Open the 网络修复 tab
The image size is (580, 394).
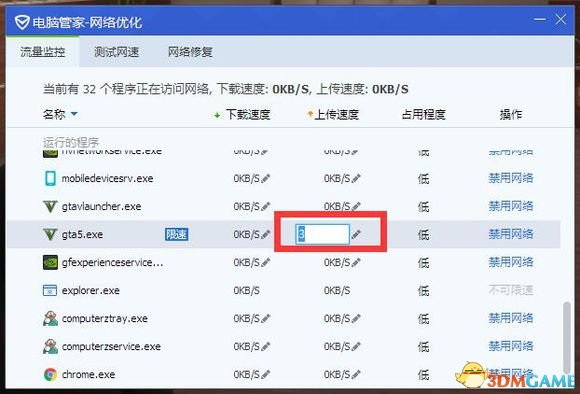pos(190,51)
